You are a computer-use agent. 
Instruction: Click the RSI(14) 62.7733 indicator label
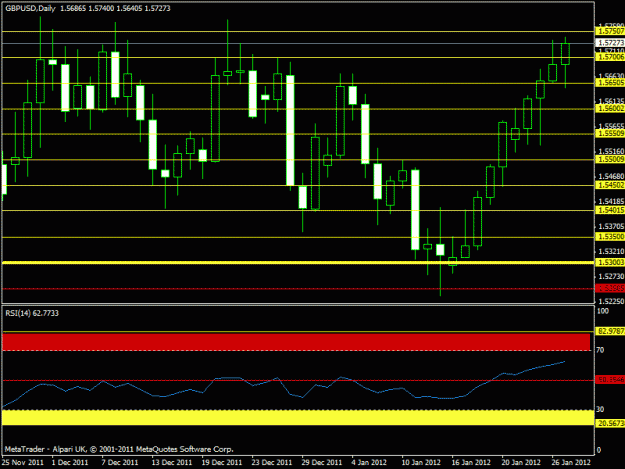point(32,313)
